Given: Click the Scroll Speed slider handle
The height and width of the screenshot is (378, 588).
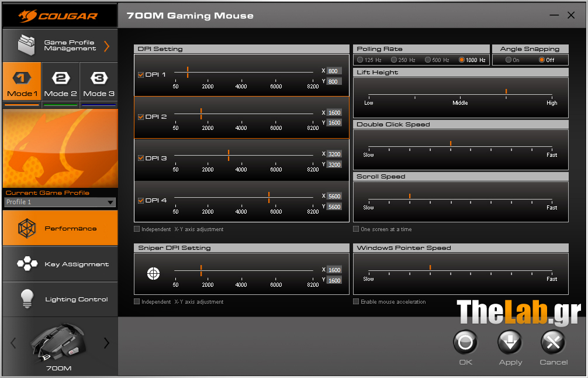Looking at the screenshot, I should tap(410, 196).
